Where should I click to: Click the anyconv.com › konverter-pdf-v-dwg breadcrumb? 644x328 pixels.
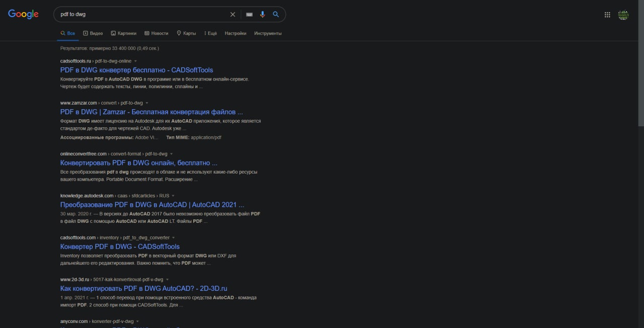click(x=97, y=320)
